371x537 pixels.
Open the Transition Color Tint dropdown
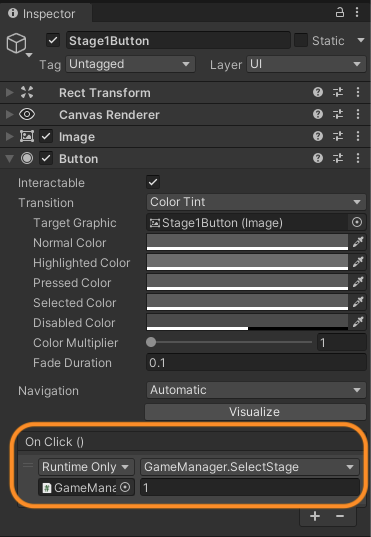(x=256, y=202)
